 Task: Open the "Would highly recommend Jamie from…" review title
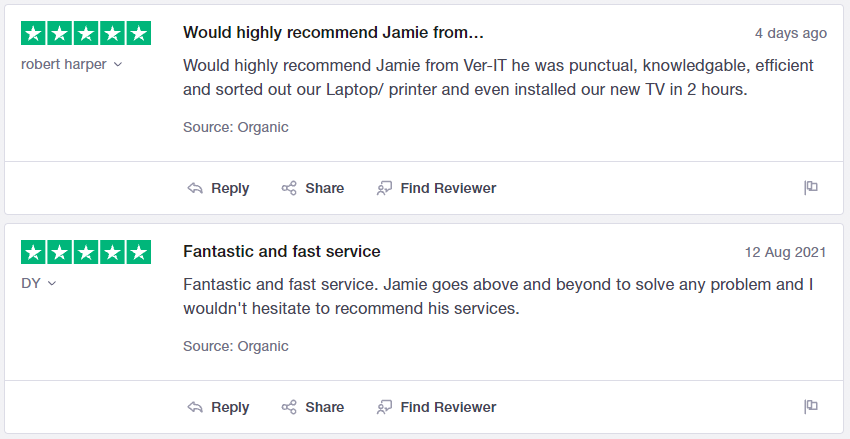pyautogui.click(x=333, y=33)
